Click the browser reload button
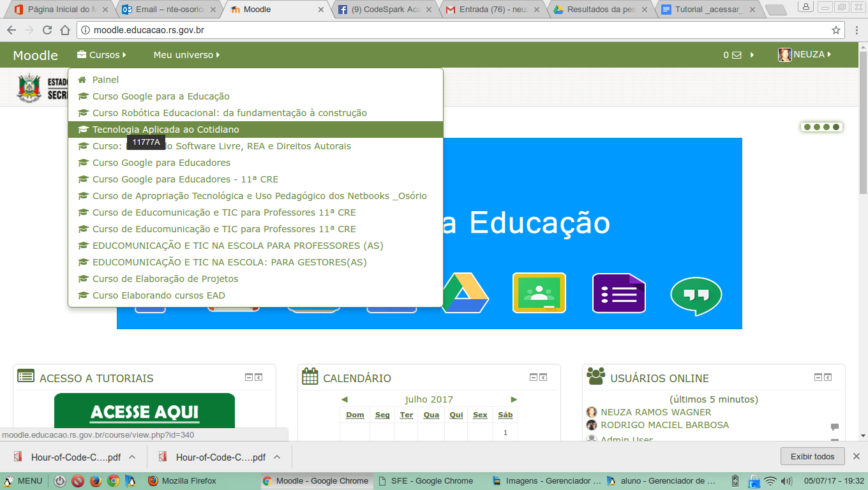 pyautogui.click(x=47, y=30)
